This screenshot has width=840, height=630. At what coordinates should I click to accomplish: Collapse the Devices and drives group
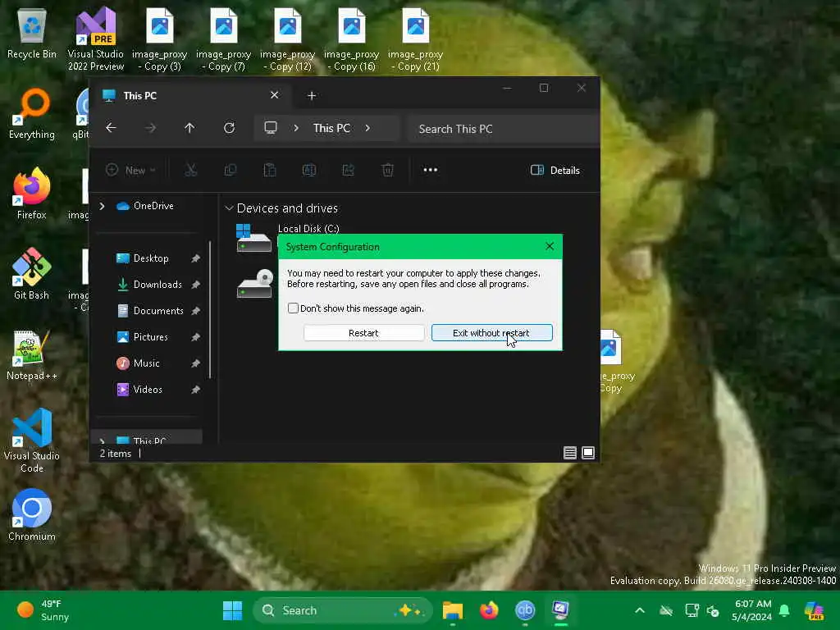pos(230,208)
